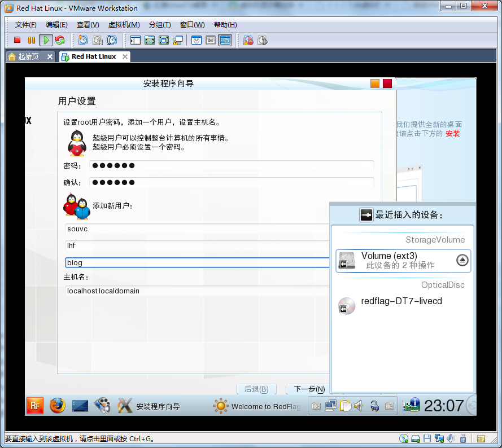Click the VMware sound card status icon
This screenshot has width=502, height=448.
point(451,438)
